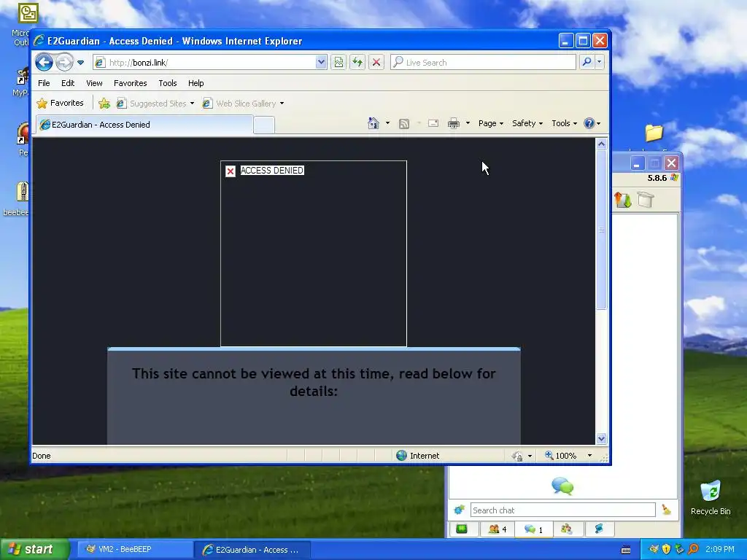747x560 pixels.
Task: Click the keyboard icon in taskbar
Action: pyautogui.click(x=626, y=550)
